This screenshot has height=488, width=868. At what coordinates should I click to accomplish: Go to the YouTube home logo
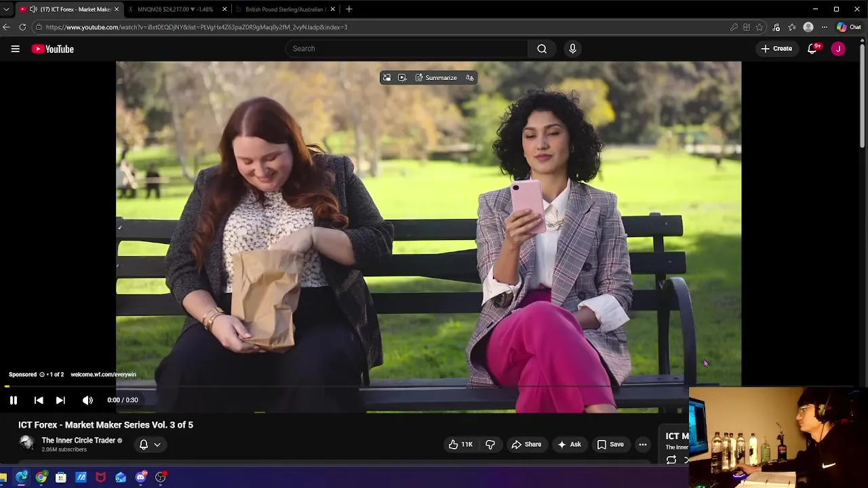pyautogui.click(x=52, y=49)
